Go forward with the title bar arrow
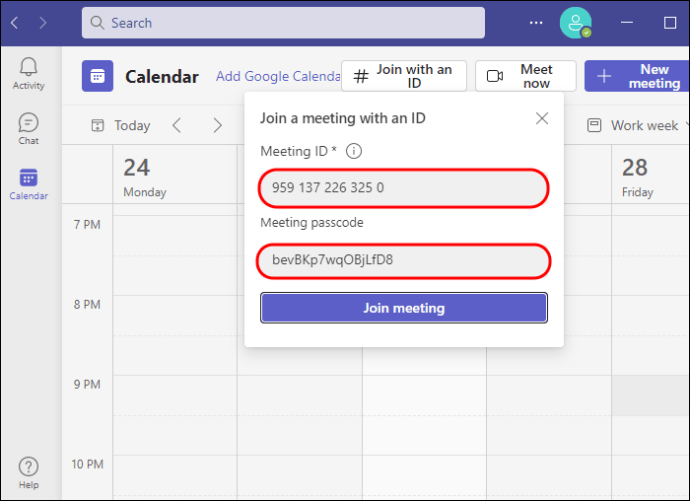The height and width of the screenshot is (501, 690). point(43,22)
